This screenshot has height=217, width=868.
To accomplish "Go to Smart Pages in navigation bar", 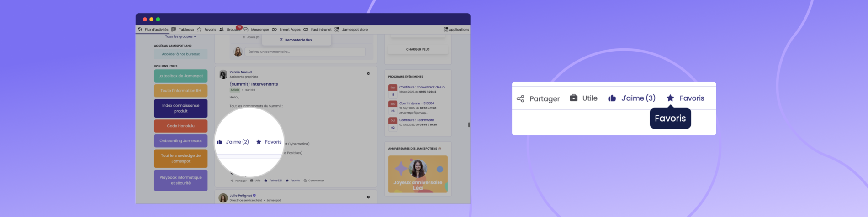I will [286, 30].
